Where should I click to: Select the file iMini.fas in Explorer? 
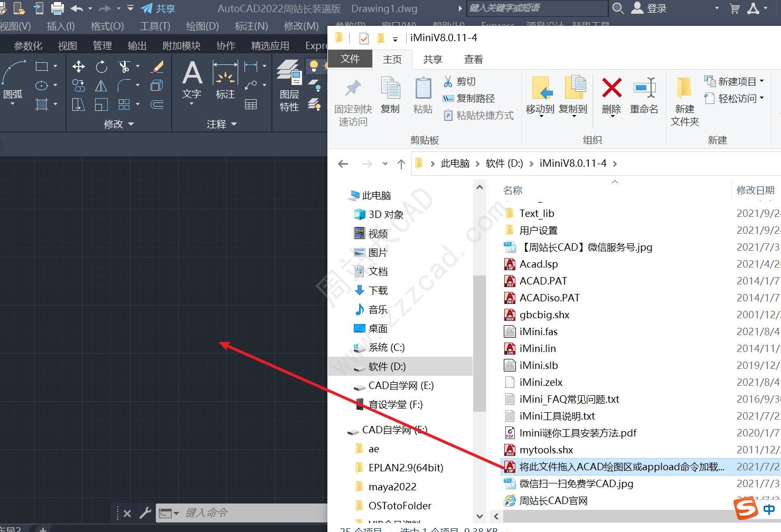tap(538, 331)
